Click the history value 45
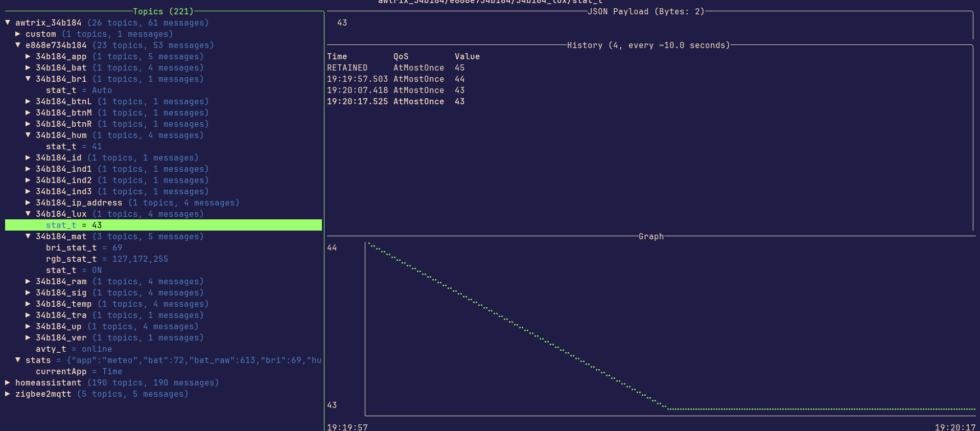The width and height of the screenshot is (980, 431). pyautogui.click(x=460, y=67)
